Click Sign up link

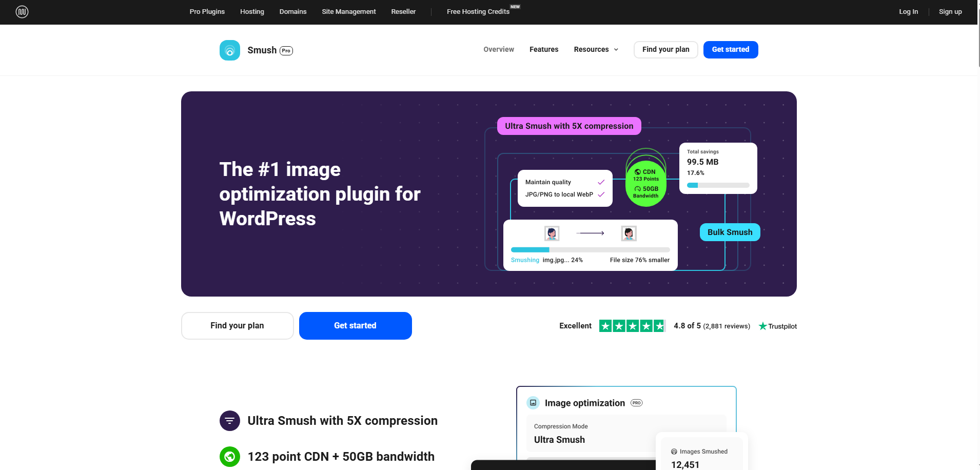pyautogui.click(x=950, y=12)
